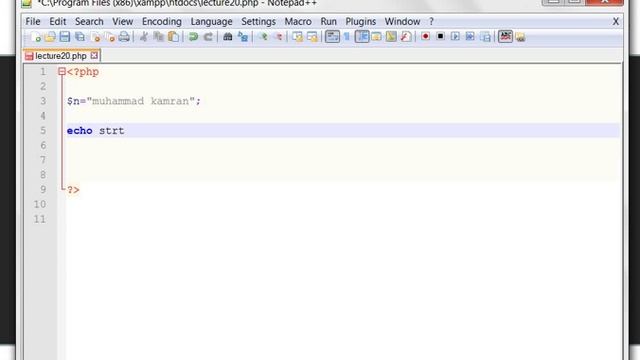
Task: Click the $n variable on line 3
Action: click(73, 101)
